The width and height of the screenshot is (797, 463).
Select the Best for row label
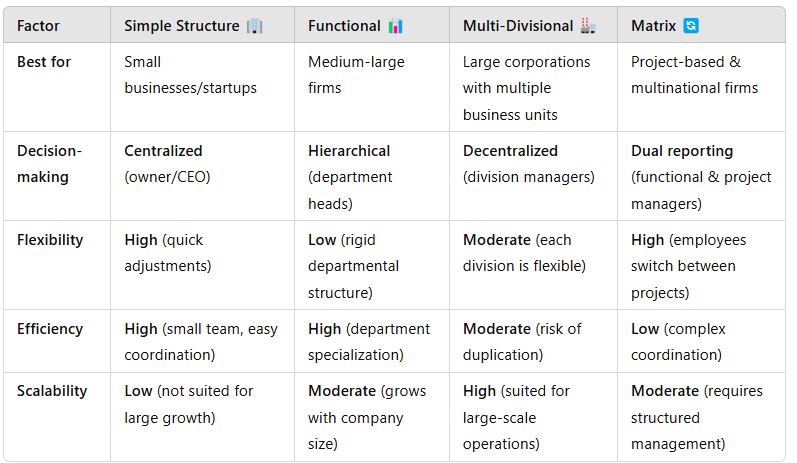pyautogui.click(x=44, y=62)
